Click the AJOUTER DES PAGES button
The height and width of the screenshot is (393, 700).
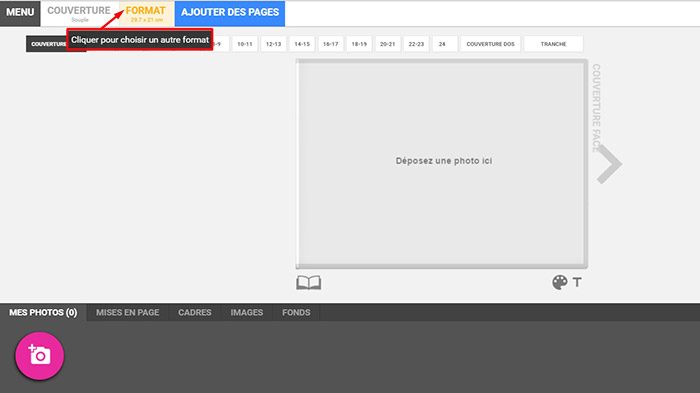coord(230,13)
